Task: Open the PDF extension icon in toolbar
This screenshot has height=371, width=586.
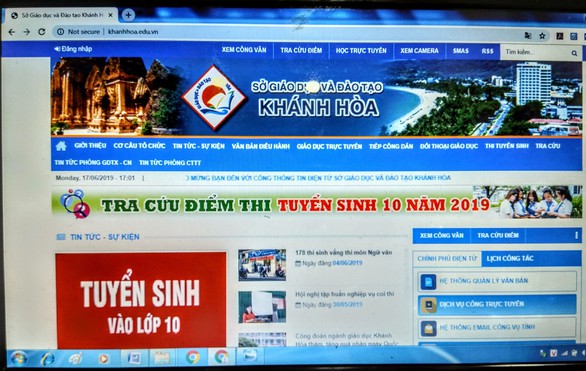Action: tap(559, 36)
